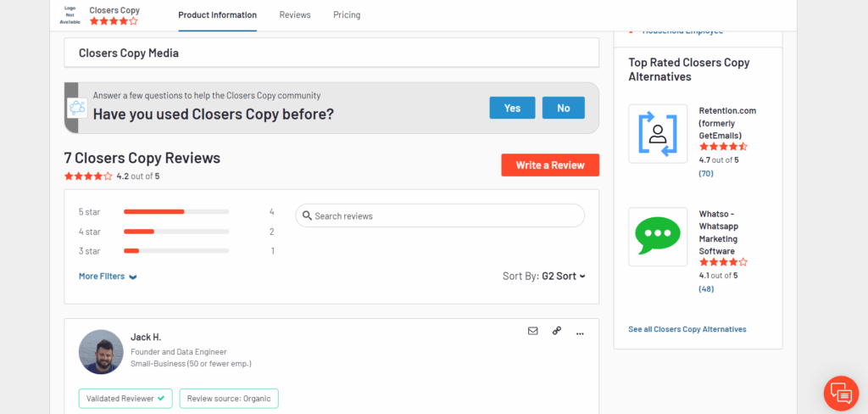The image size is (868, 414).
Task: Open See all Closers Copy Alternatives link
Action: (x=687, y=329)
